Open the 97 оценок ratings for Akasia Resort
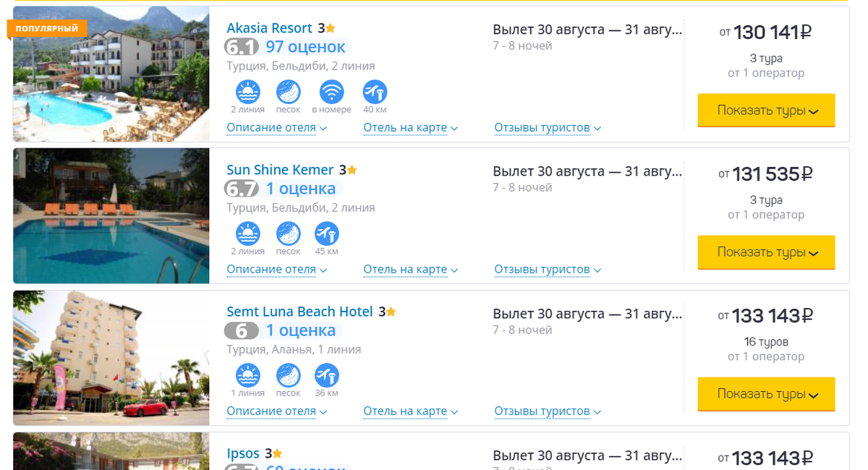The height and width of the screenshot is (470, 868). click(305, 47)
